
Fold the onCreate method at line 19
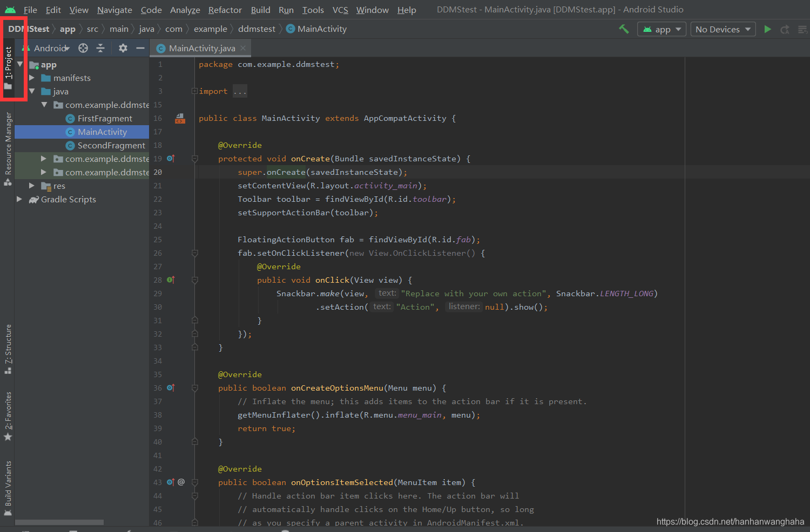click(195, 159)
